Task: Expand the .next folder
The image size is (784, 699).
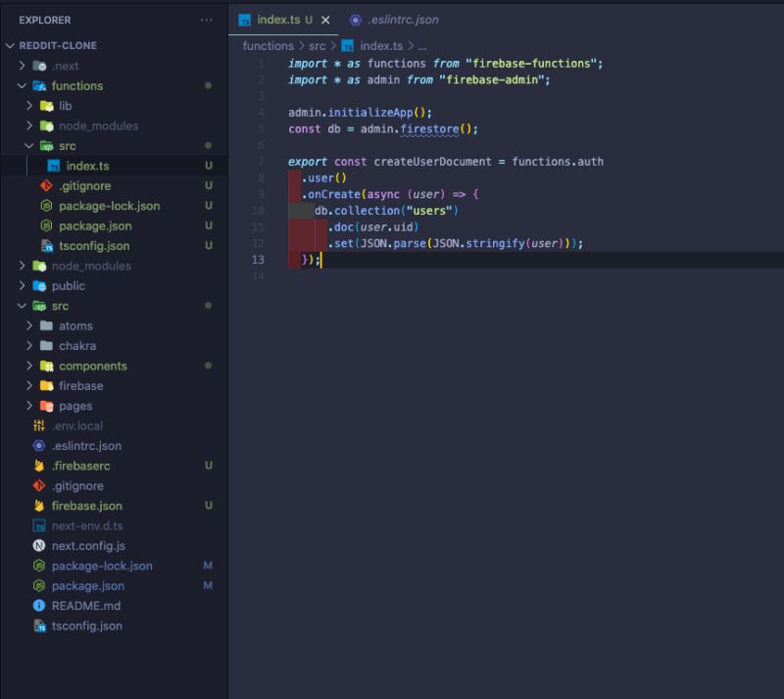Action: coord(21,65)
